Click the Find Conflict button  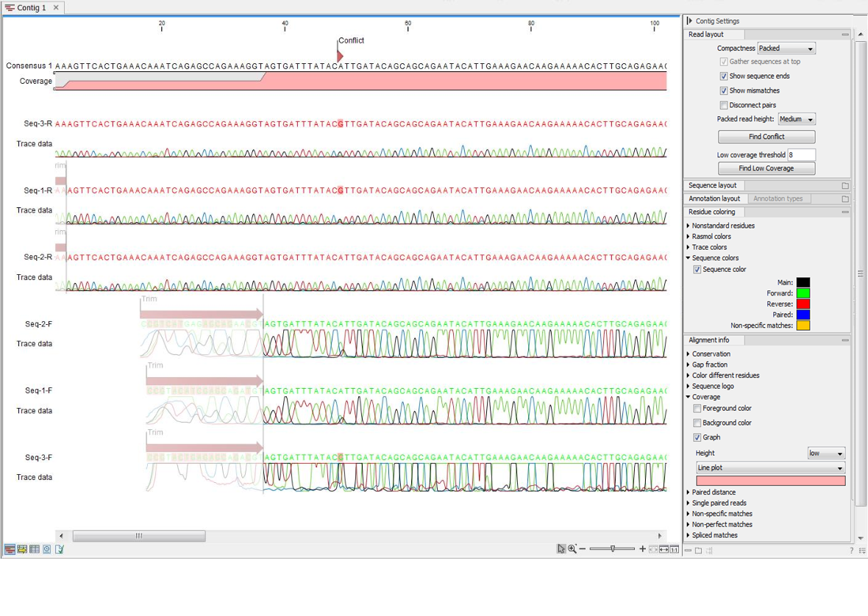point(766,136)
